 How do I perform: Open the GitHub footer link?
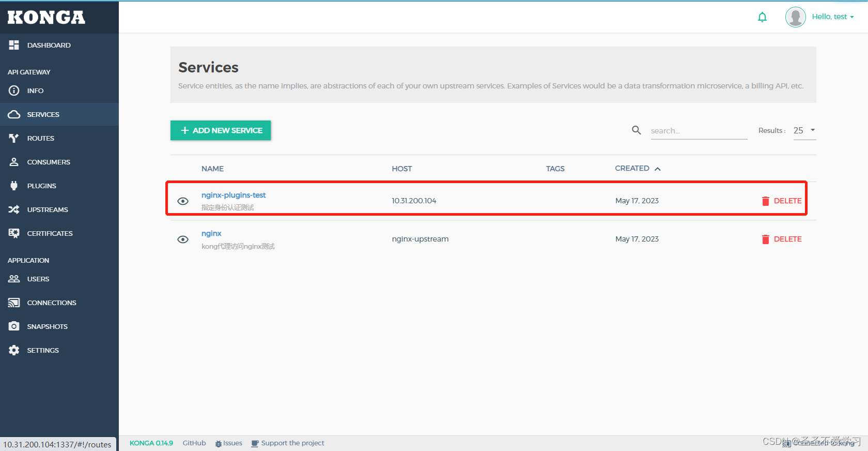194,443
